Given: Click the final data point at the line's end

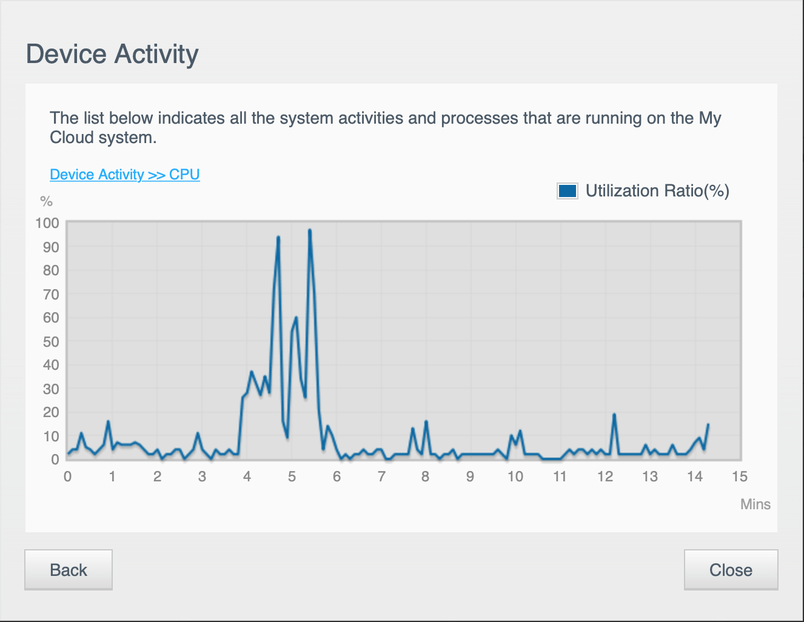Looking at the screenshot, I should click(x=708, y=425).
